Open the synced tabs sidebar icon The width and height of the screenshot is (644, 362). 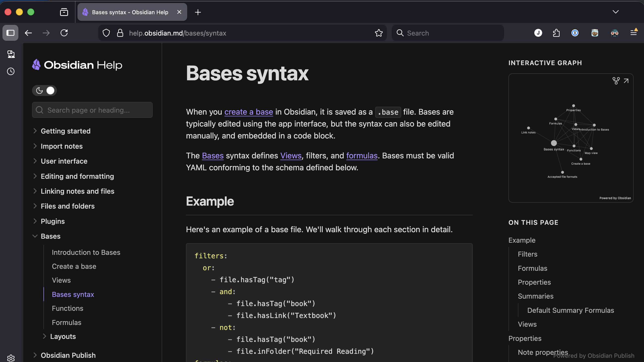click(x=11, y=54)
